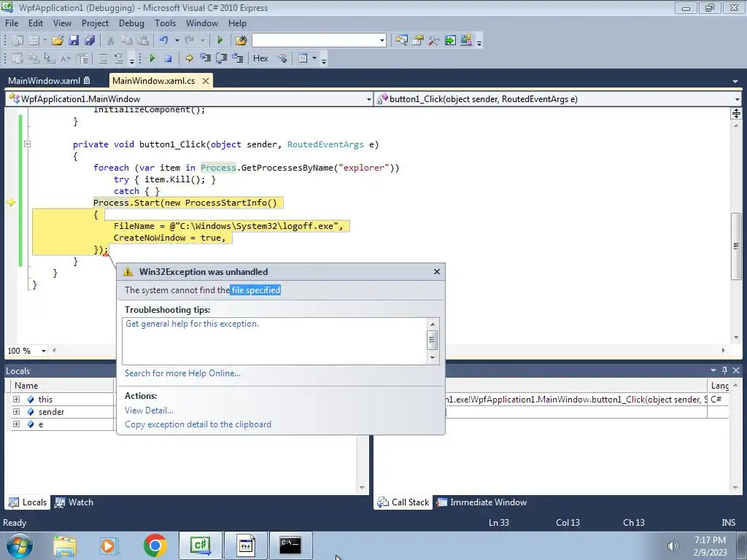Click 'Copy exception detail to the clipboard'
This screenshot has width=747, height=560.
pyautogui.click(x=198, y=424)
